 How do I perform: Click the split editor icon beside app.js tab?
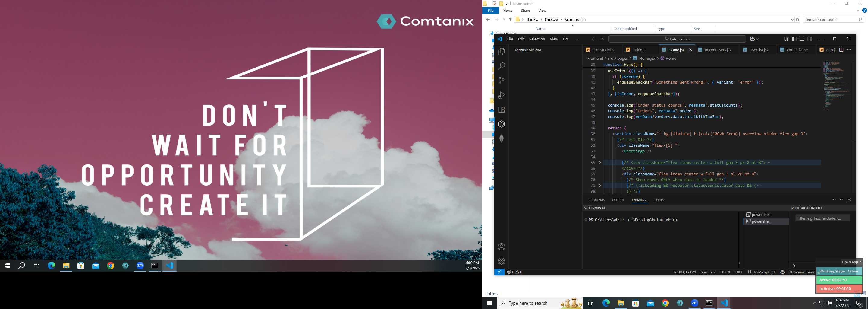pos(841,50)
